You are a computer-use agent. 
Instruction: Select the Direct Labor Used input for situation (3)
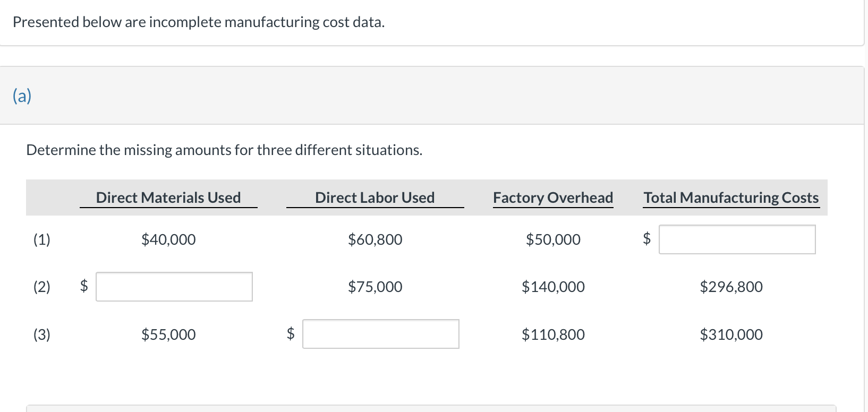pyautogui.click(x=380, y=334)
